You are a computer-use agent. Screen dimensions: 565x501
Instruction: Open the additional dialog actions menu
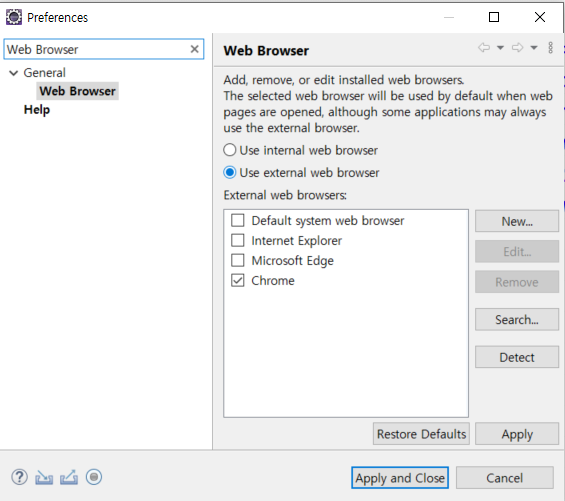click(550, 48)
